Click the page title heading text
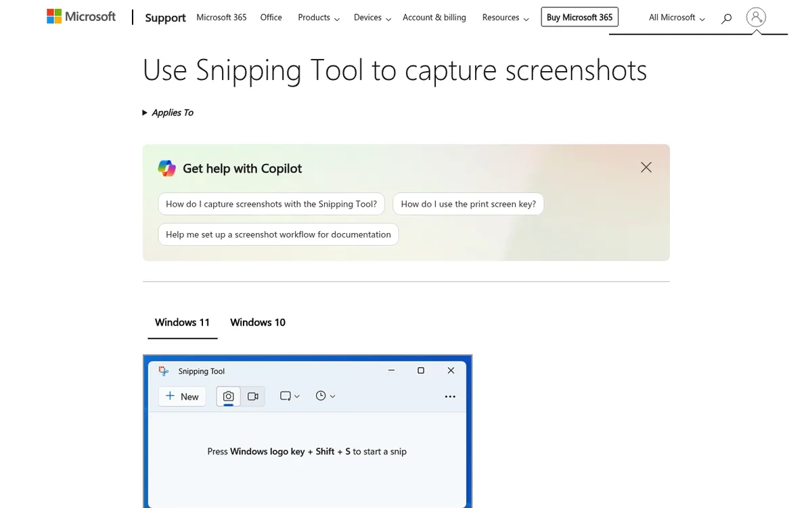The image size is (812, 508). [x=394, y=70]
